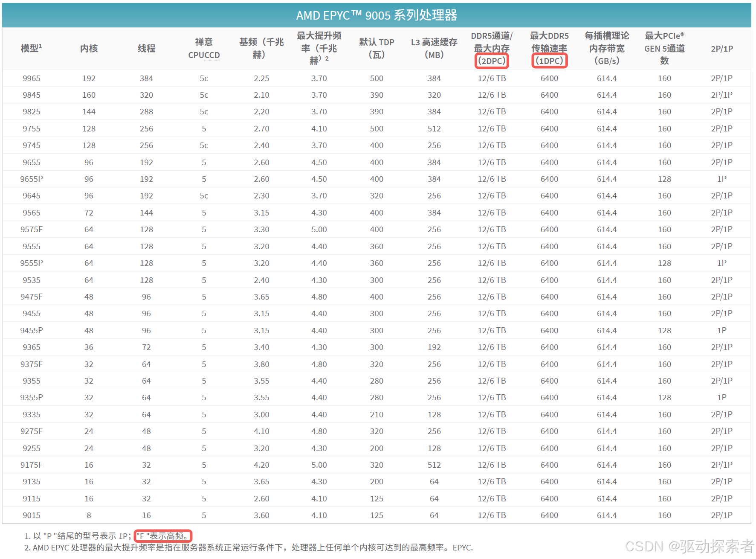Select the 每插槽理论内存带宽 column header

pos(607,48)
